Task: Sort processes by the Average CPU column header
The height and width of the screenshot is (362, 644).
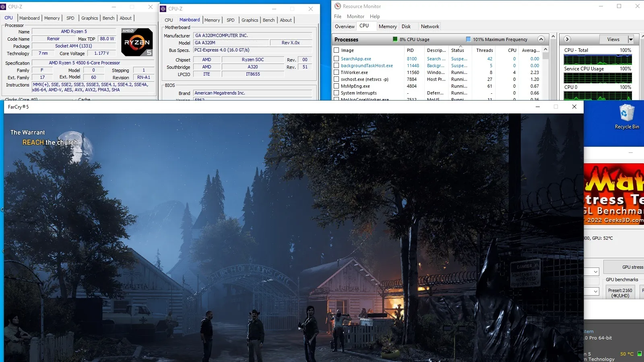Action: [x=530, y=50]
